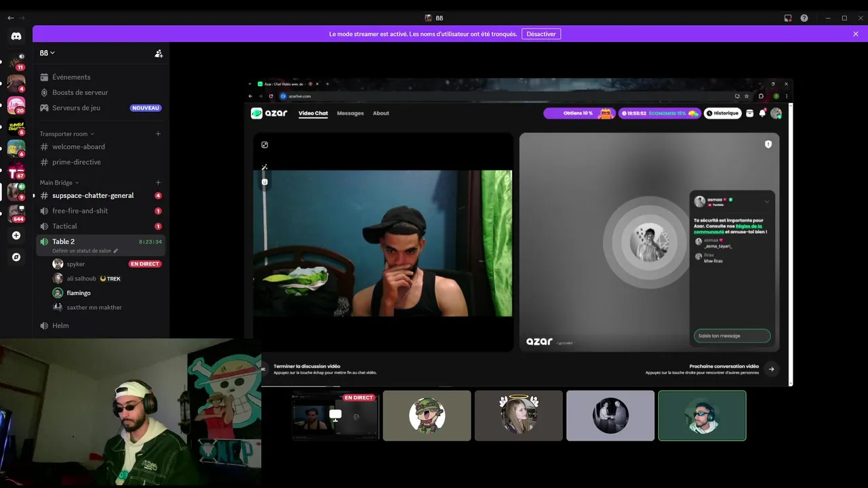
Task: Click the Économise 15% timer offer button
Action: pyautogui.click(x=659, y=113)
